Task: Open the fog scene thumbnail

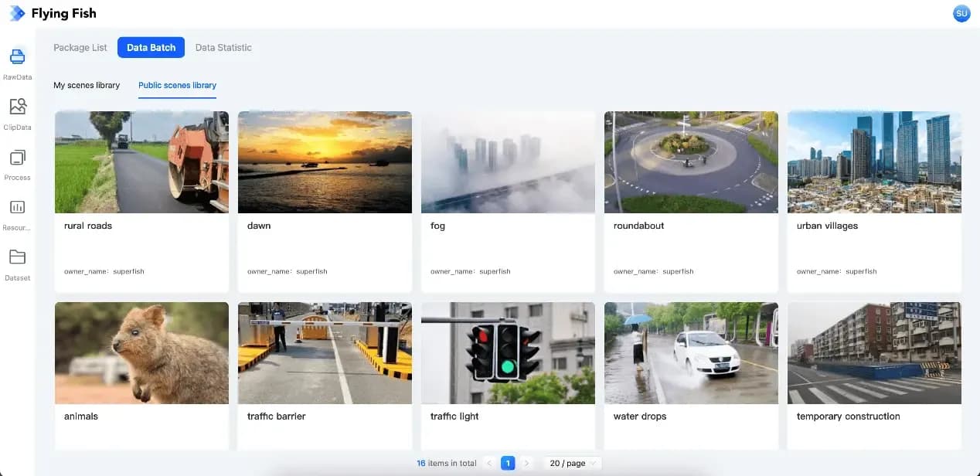Action: (x=508, y=162)
